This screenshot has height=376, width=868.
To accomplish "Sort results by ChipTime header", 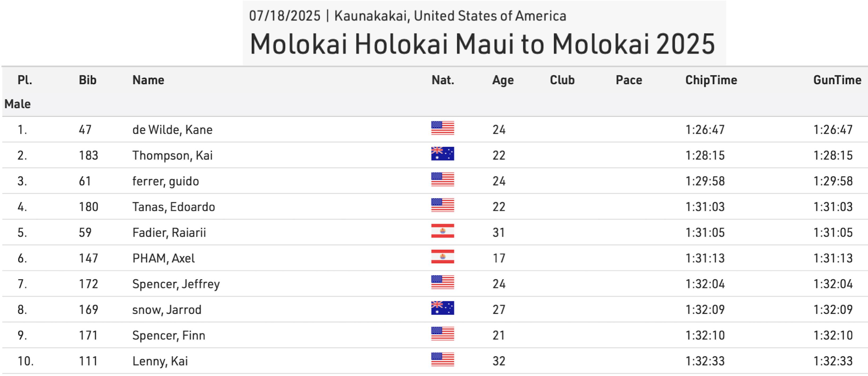I will coord(711,80).
